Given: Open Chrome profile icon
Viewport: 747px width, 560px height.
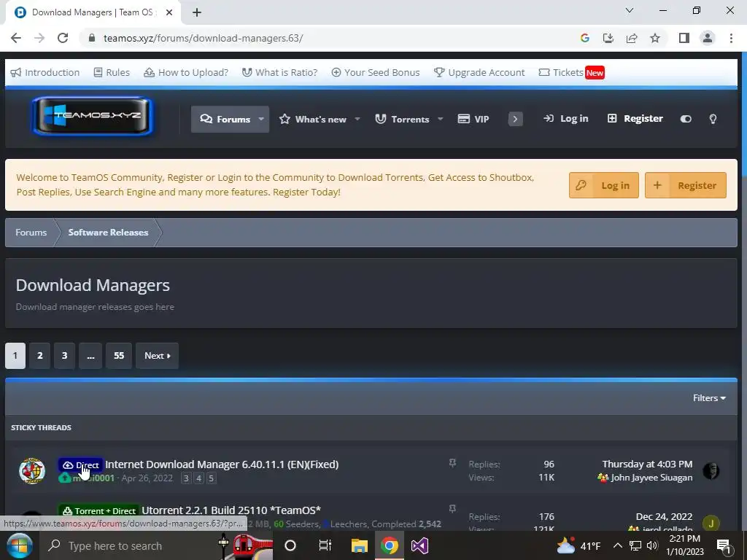Looking at the screenshot, I should click(x=708, y=38).
